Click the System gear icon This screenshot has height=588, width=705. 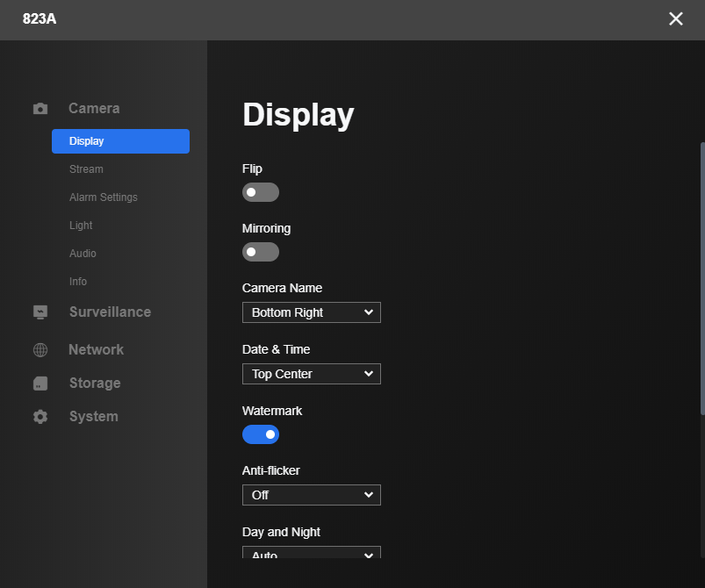(40, 417)
